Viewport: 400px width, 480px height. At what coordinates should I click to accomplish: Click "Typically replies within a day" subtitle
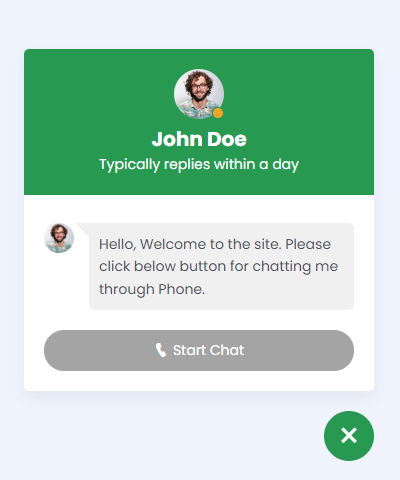199,165
